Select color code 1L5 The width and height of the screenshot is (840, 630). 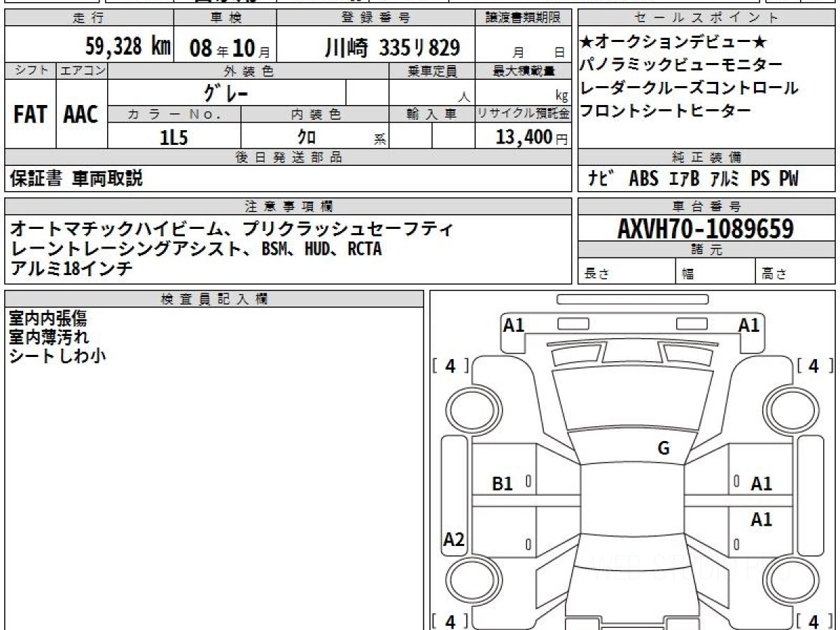coord(174,136)
